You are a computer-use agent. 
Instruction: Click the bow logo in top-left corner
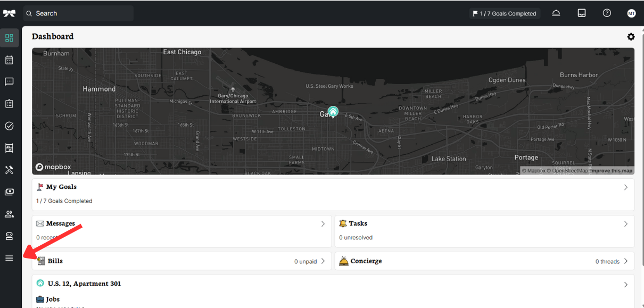(9, 13)
